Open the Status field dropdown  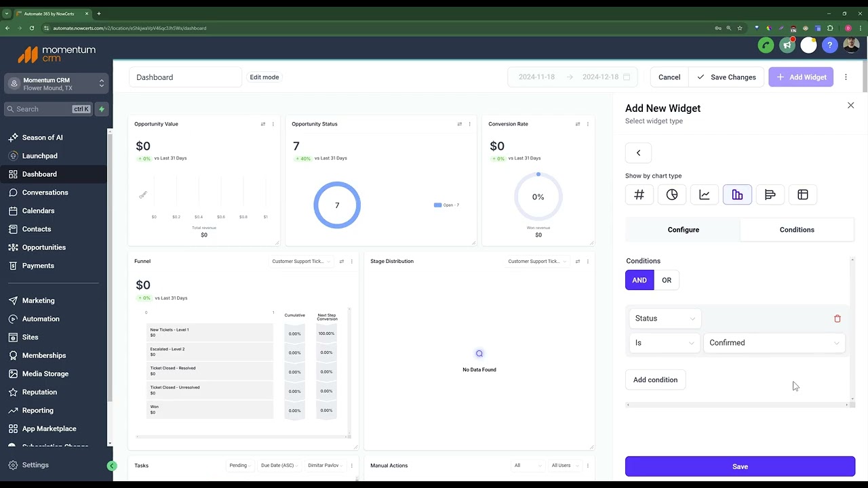tap(665, 319)
